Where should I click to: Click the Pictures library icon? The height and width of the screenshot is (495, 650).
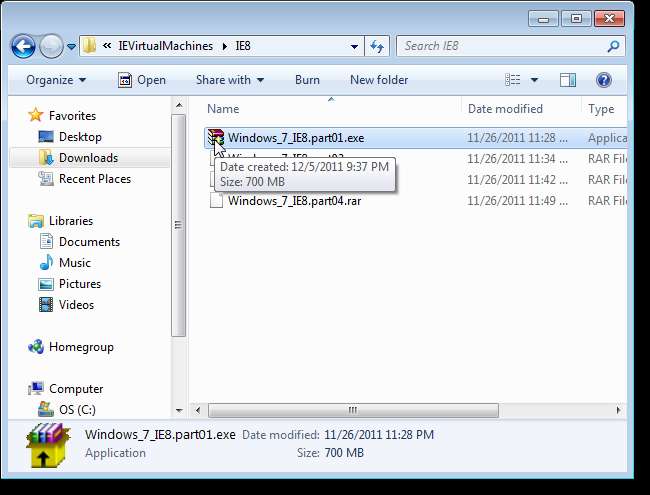pos(46,284)
